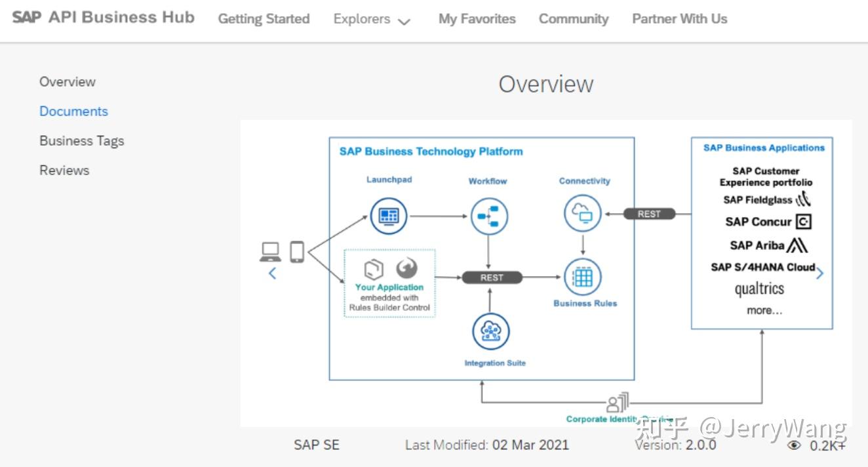Select the Business Rules grid icon

(x=583, y=276)
